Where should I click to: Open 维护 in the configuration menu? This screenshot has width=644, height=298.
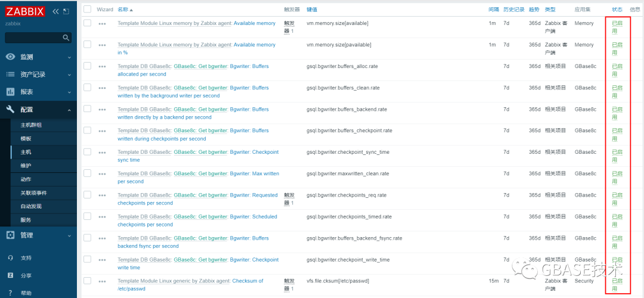[x=26, y=166]
